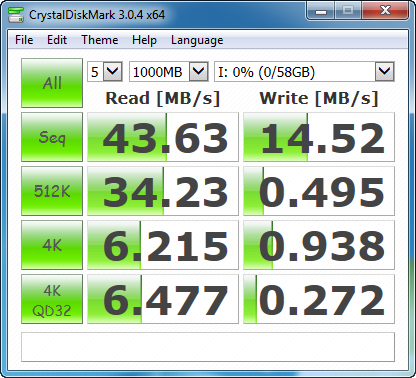Viewport: 416px width, 378px height.
Task: Click the Seq read result 43.63
Action: 163,137
